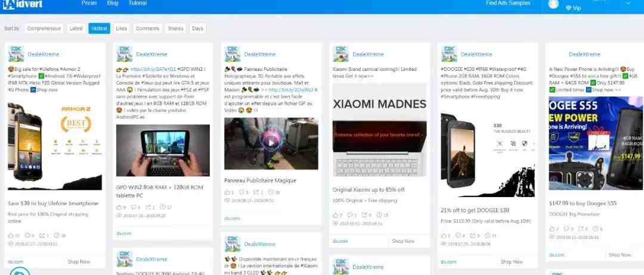This screenshot has height=275, width=644.
Task: Click comment icon on Ulefone Smartphone ad
Action: pyautogui.click(x=27, y=236)
